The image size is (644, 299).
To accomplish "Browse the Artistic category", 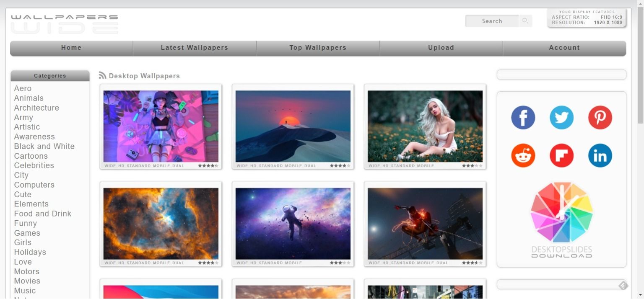I will pos(27,127).
